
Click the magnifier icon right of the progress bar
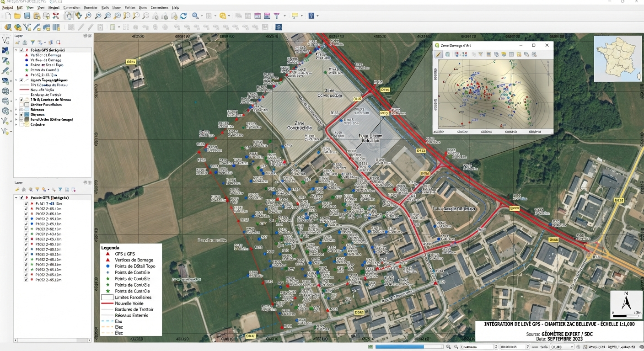449,347
